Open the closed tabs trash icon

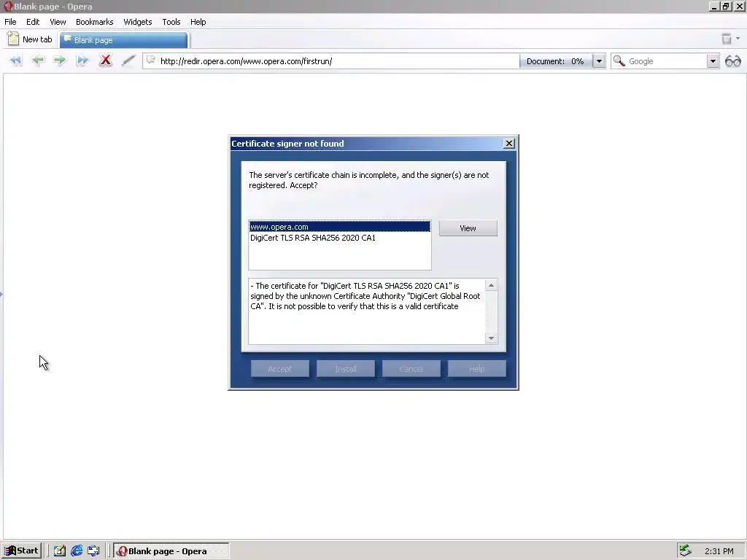click(x=726, y=39)
